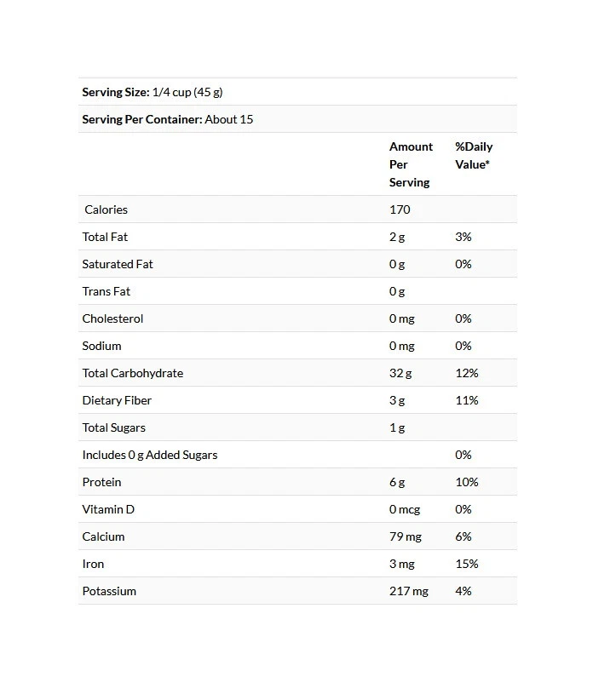Screen dimensions: 616x694
Task: Select the Dietary Fiber label
Action: (117, 400)
